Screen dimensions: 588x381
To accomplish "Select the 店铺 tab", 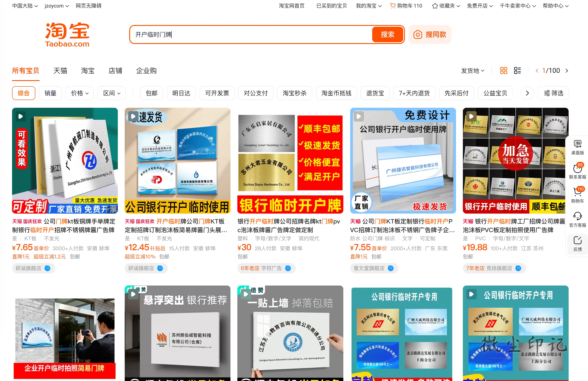I will [x=115, y=71].
